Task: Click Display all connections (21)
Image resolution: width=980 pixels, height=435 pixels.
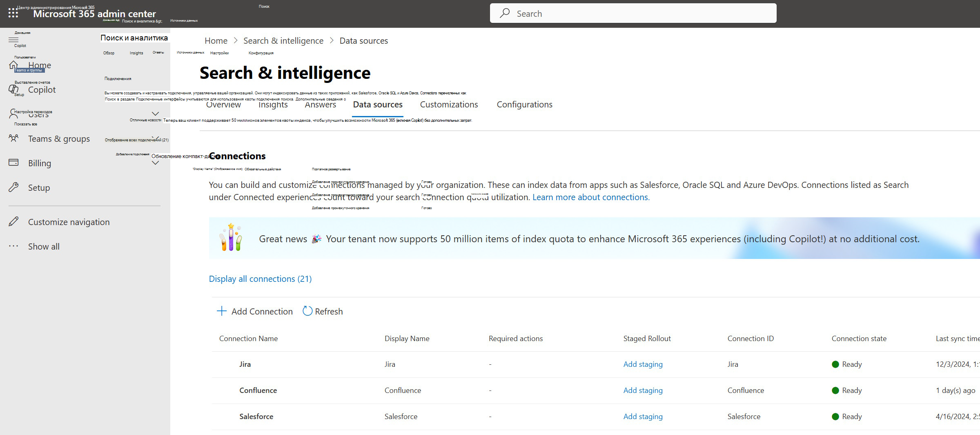Action: point(260,279)
